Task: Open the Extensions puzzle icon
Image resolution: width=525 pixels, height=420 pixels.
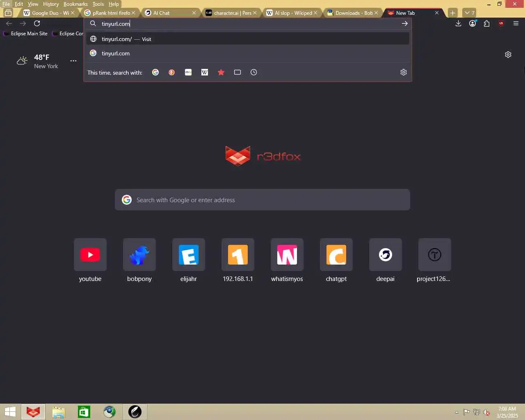Action: (x=486, y=23)
